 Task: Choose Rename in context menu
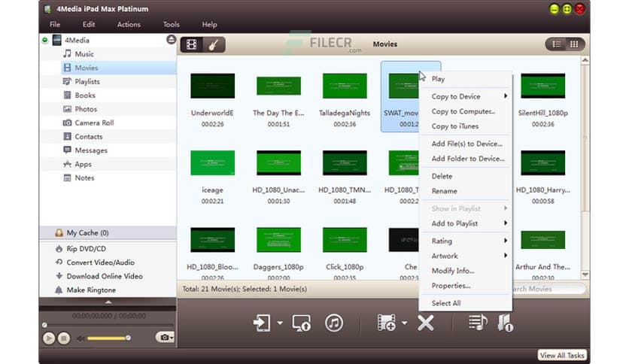465,191
